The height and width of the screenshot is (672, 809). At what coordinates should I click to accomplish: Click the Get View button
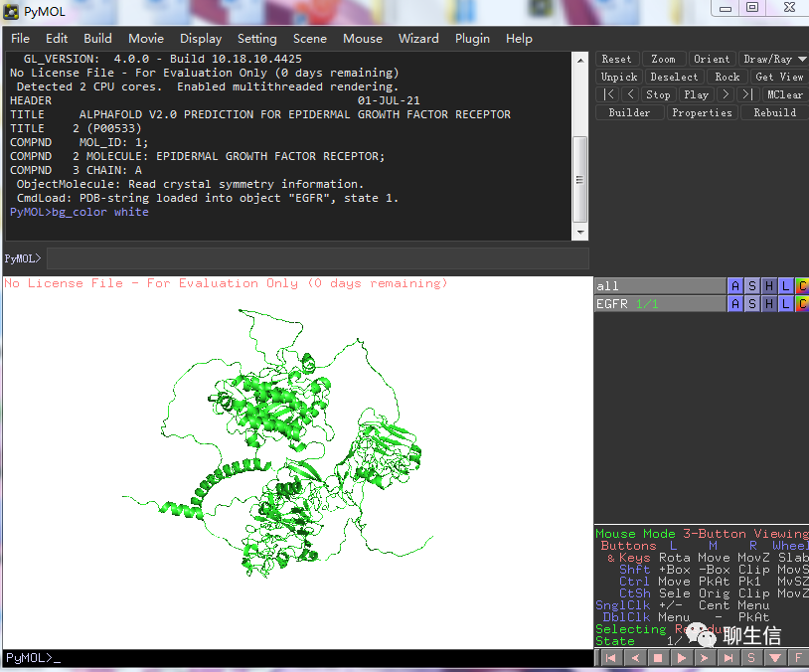(779, 77)
